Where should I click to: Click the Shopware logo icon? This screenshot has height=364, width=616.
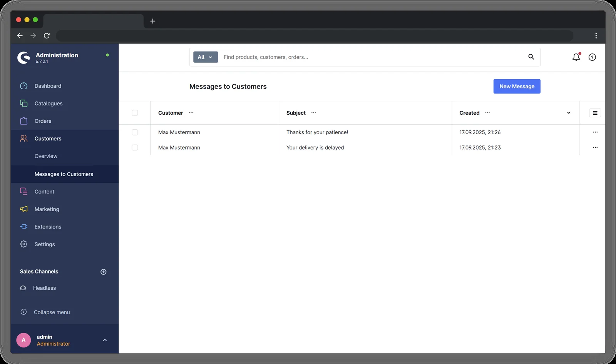click(23, 58)
